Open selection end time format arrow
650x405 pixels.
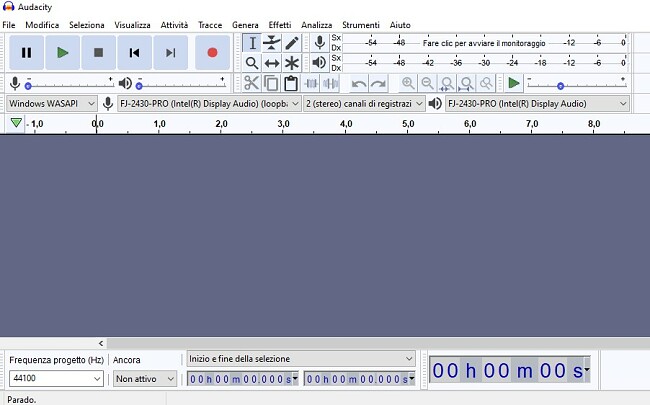(x=412, y=378)
